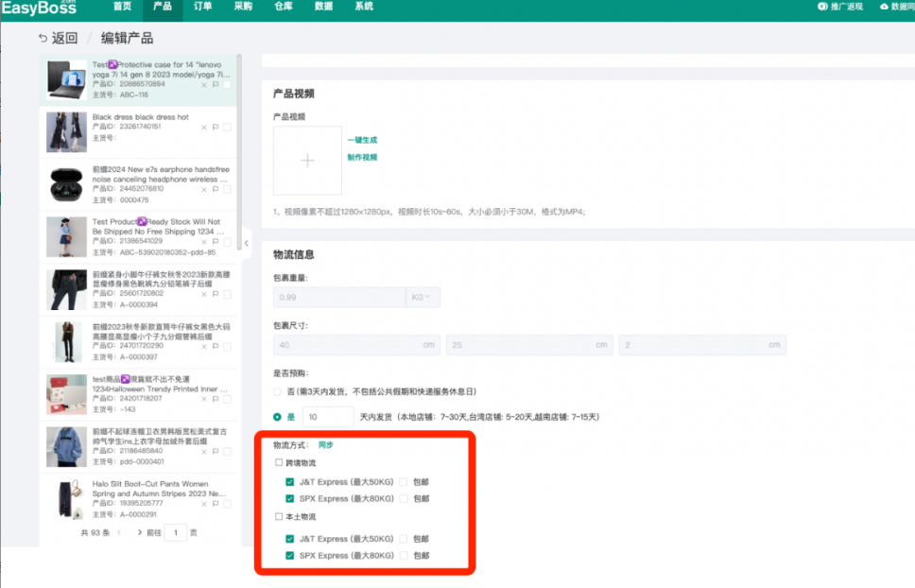Click the EasyBoss logo
The width and height of the screenshot is (915, 588).
40,9
